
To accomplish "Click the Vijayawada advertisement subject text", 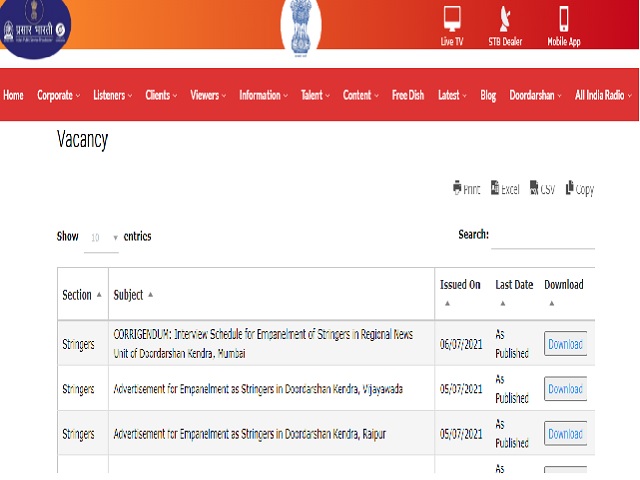I will point(258,389).
